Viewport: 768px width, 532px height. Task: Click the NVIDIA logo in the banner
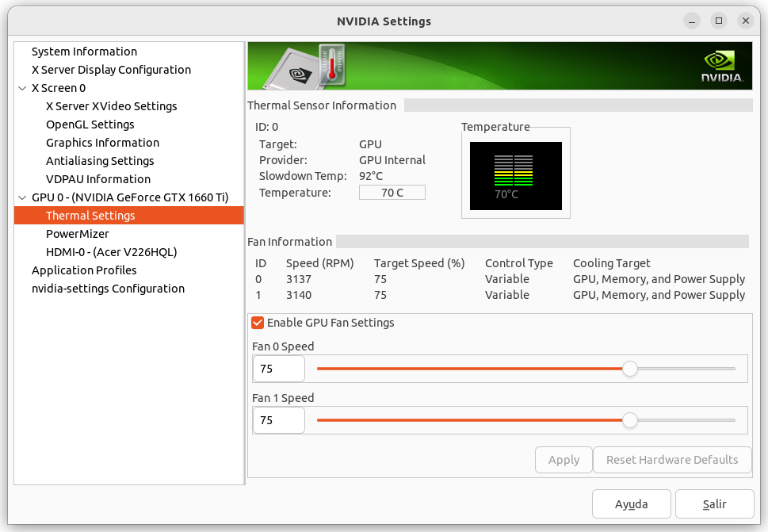[721, 67]
